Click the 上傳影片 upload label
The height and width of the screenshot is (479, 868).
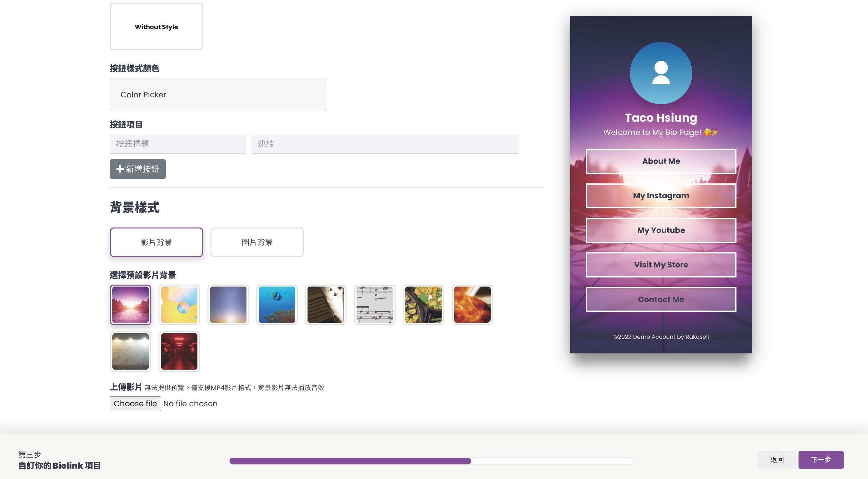[x=126, y=387]
